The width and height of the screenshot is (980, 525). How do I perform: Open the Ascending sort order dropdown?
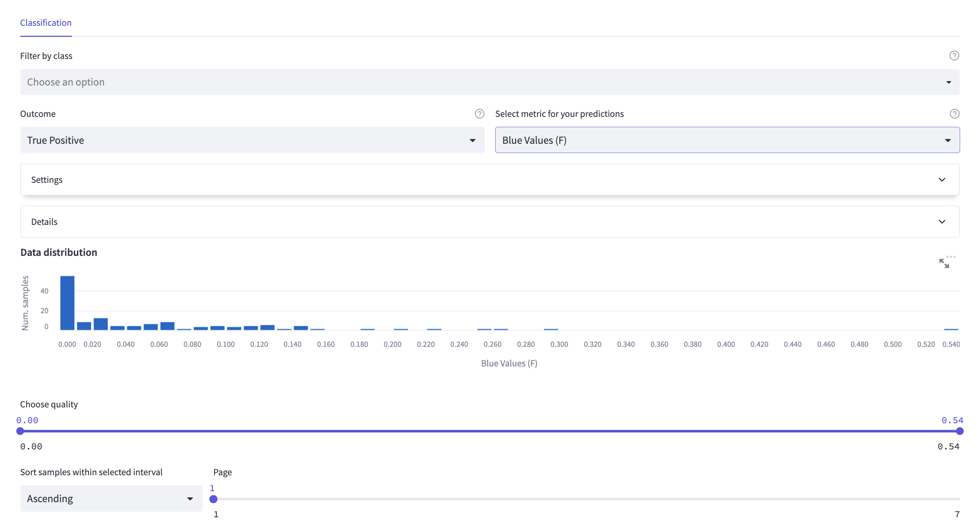[111, 498]
